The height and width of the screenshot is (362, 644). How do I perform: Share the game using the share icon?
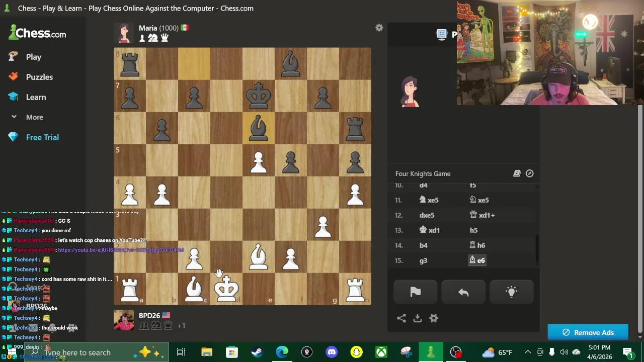point(401,318)
